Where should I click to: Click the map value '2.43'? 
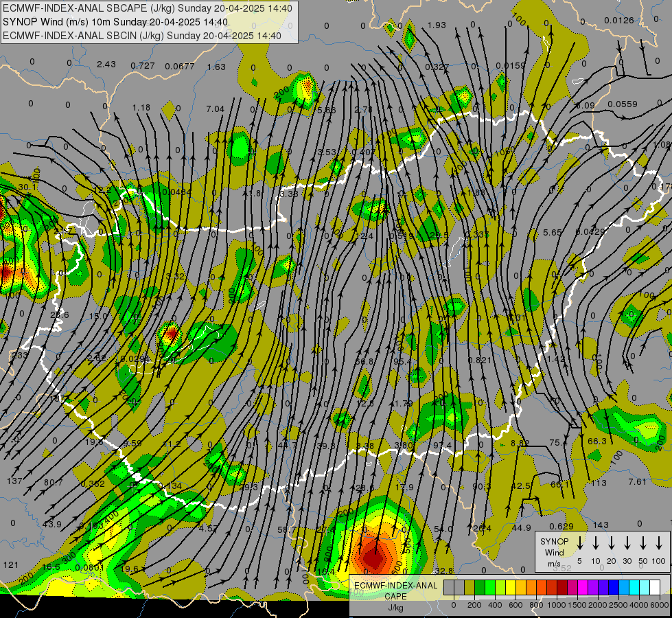tap(106, 65)
